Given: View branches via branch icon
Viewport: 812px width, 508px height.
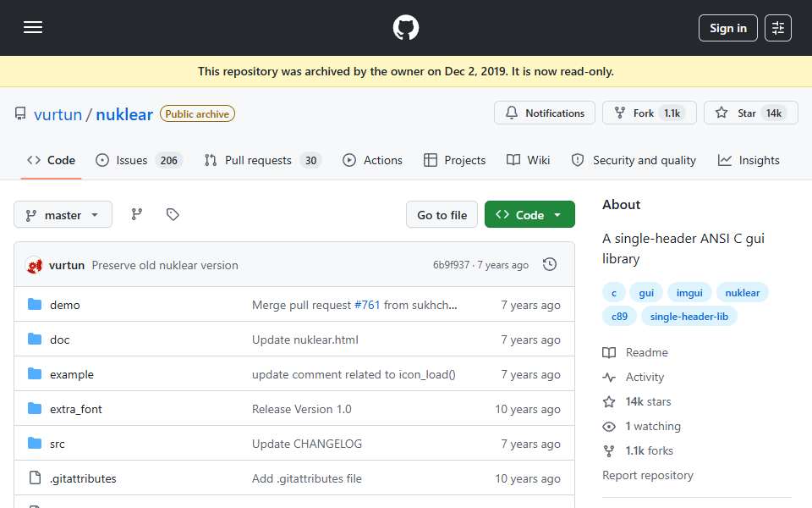Looking at the screenshot, I should click(137, 214).
